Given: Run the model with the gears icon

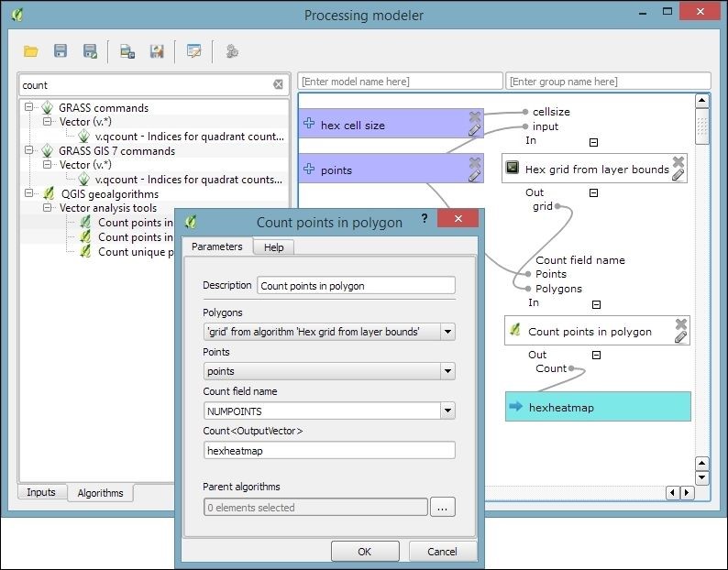Looking at the screenshot, I should [x=232, y=51].
